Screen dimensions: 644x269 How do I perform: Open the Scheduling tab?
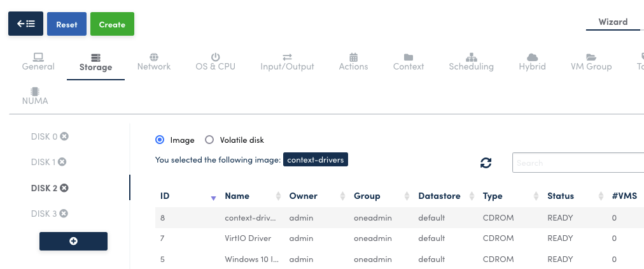tap(471, 61)
